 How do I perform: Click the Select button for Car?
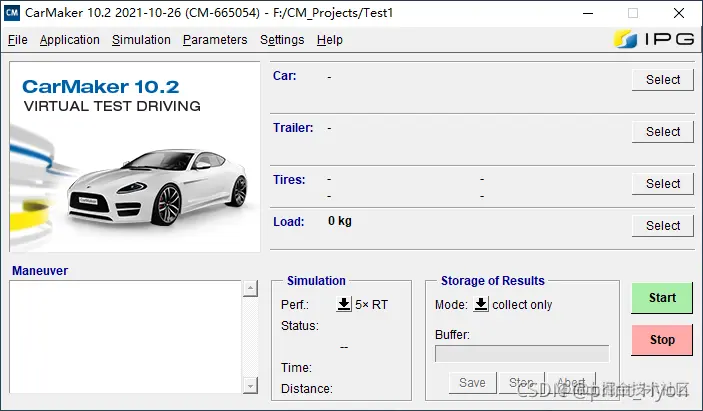[x=663, y=80]
